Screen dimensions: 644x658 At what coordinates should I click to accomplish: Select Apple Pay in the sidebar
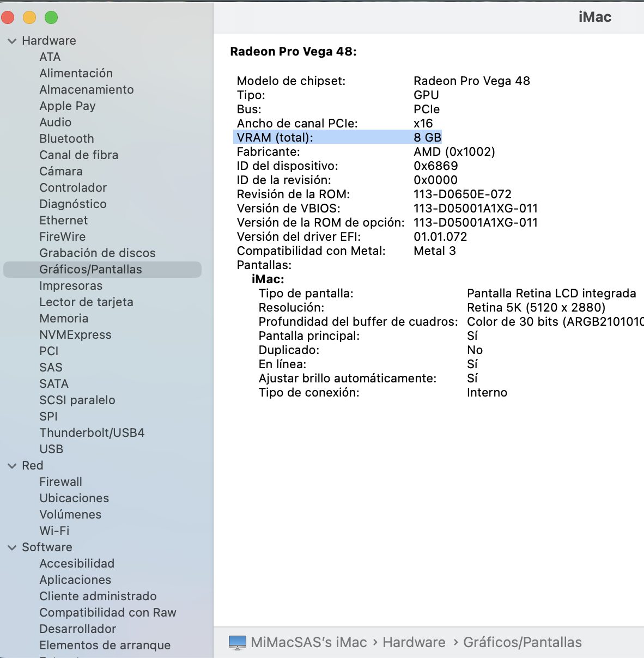click(68, 106)
